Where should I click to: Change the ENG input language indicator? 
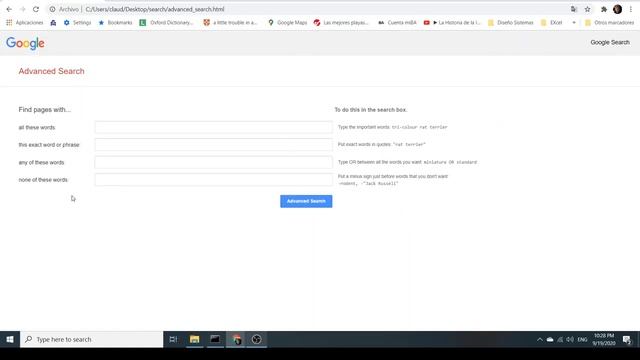pyautogui.click(x=582, y=340)
